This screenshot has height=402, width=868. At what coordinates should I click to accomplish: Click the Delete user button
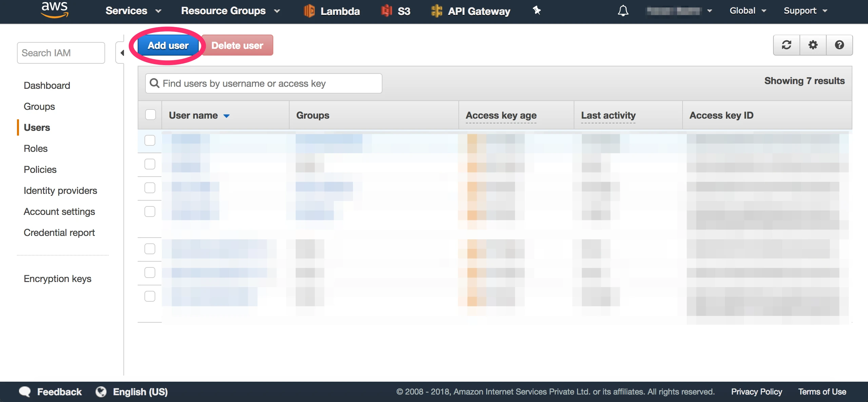[236, 45]
